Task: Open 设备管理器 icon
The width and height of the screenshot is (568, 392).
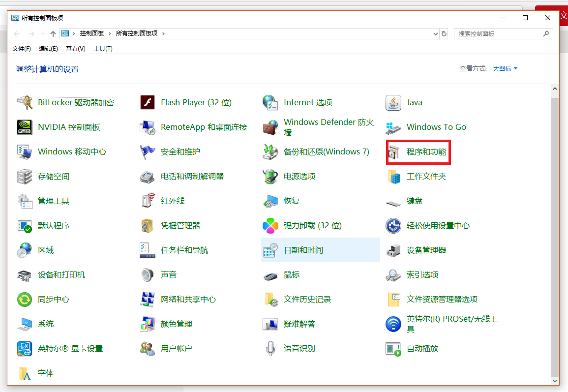Action: (x=393, y=250)
